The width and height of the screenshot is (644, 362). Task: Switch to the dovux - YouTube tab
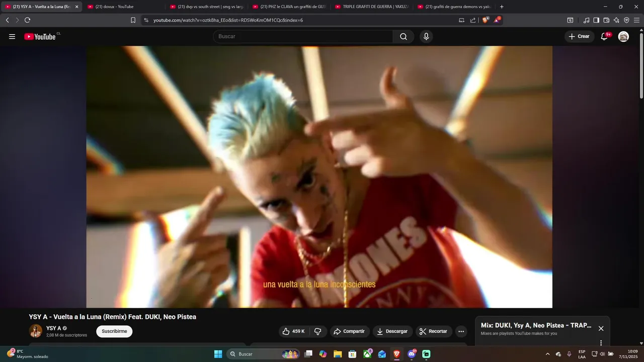click(x=124, y=7)
